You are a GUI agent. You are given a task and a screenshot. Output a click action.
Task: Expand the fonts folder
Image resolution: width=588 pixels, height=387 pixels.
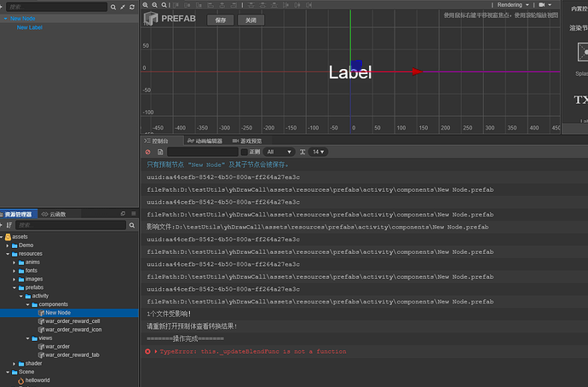[14, 271]
